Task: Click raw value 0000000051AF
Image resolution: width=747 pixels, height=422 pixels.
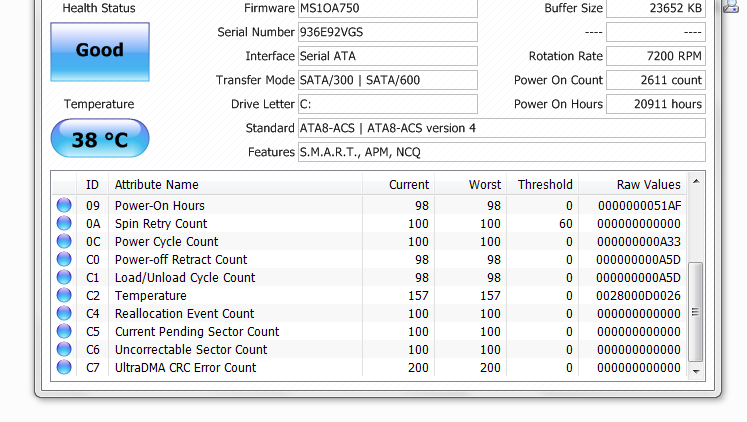Action: point(639,206)
